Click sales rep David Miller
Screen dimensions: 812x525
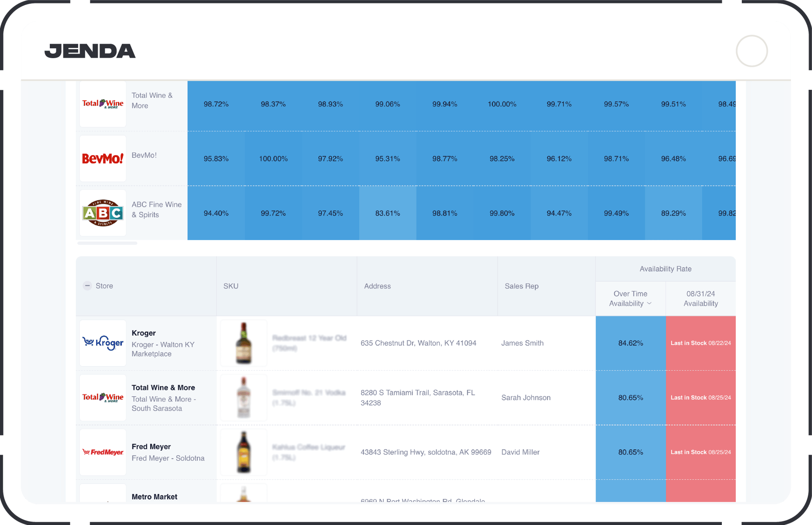point(520,452)
